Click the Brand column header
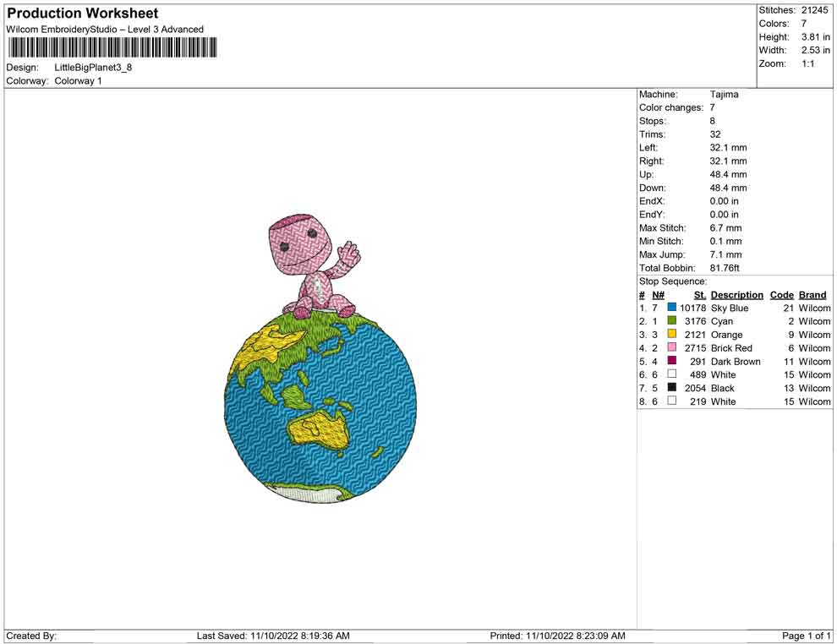This screenshot has width=837, height=644. [x=812, y=295]
